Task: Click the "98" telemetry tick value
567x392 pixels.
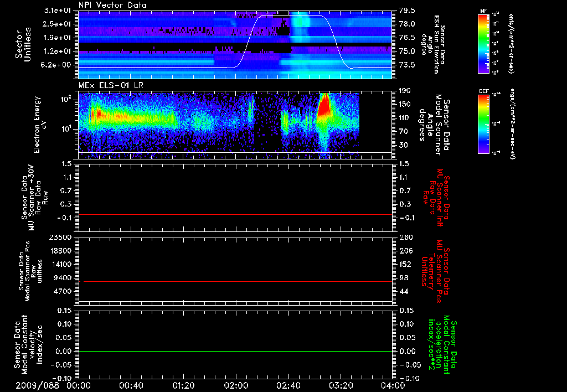Action: pyautogui.click(x=404, y=278)
